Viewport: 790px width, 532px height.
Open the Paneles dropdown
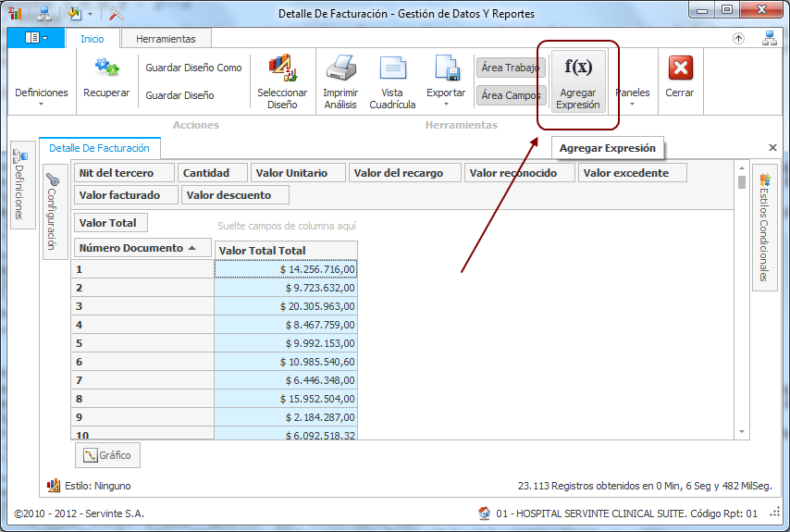point(633,97)
